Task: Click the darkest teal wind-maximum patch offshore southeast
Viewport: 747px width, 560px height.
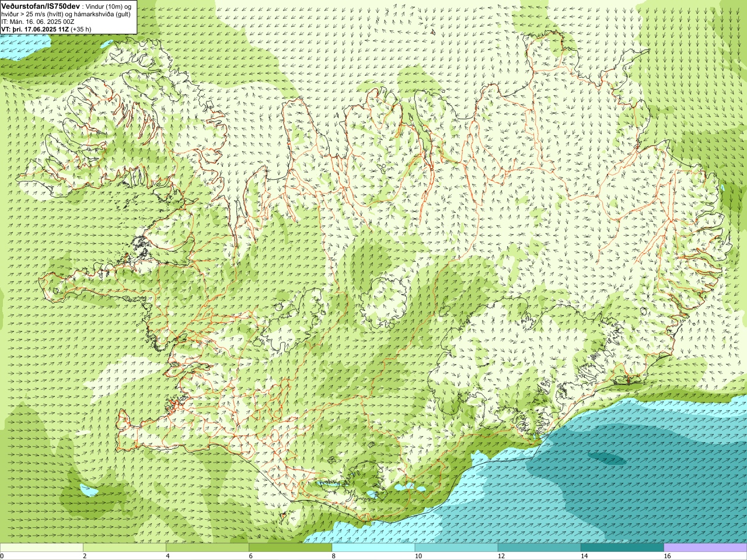Action: [607, 459]
